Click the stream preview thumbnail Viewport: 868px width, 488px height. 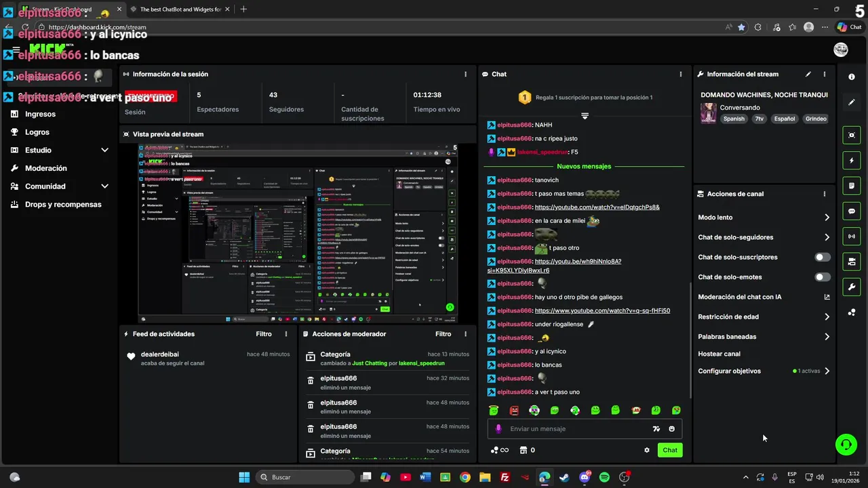(298, 234)
